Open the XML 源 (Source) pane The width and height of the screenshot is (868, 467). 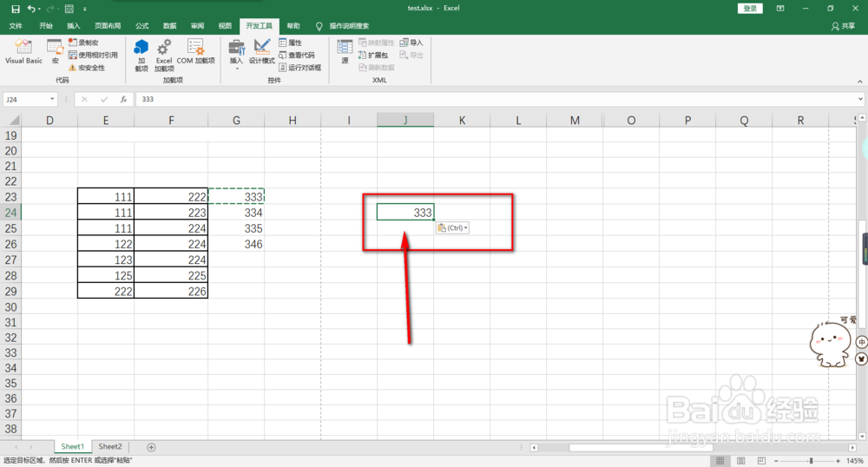click(x=345, y=52)
